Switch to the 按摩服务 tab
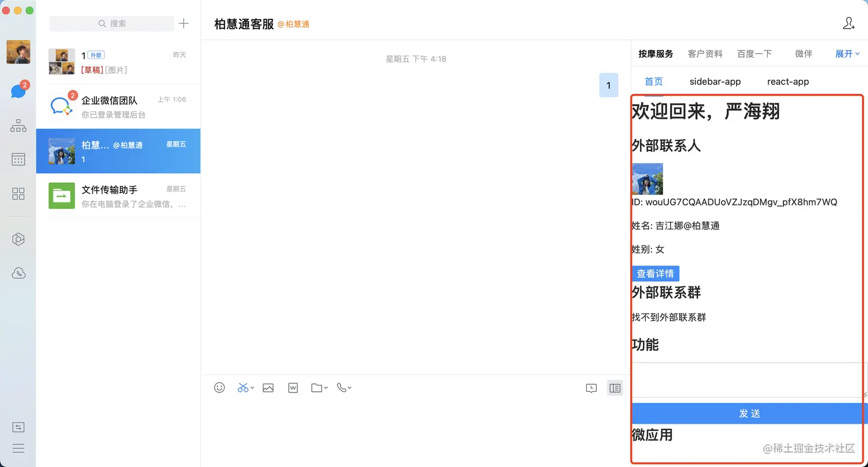 coord(656,54)
